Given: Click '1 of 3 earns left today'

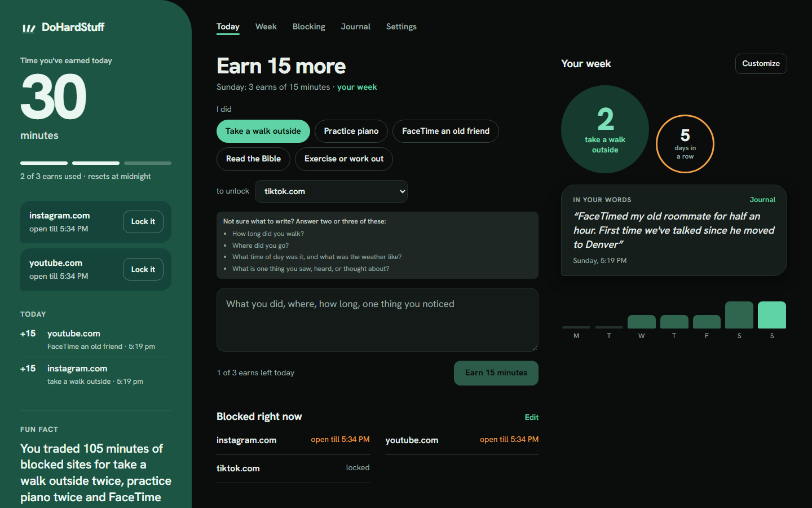Looking at the screenshot, I should (255, 373).
